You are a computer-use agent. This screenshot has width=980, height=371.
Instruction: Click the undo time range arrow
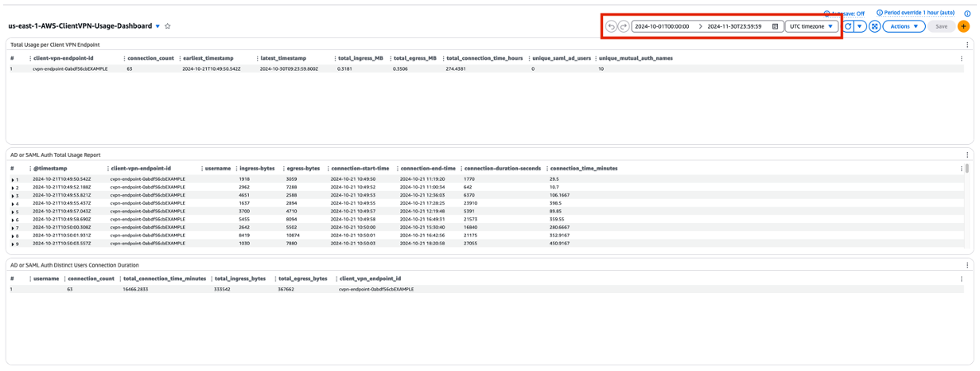tap(611, 26)
